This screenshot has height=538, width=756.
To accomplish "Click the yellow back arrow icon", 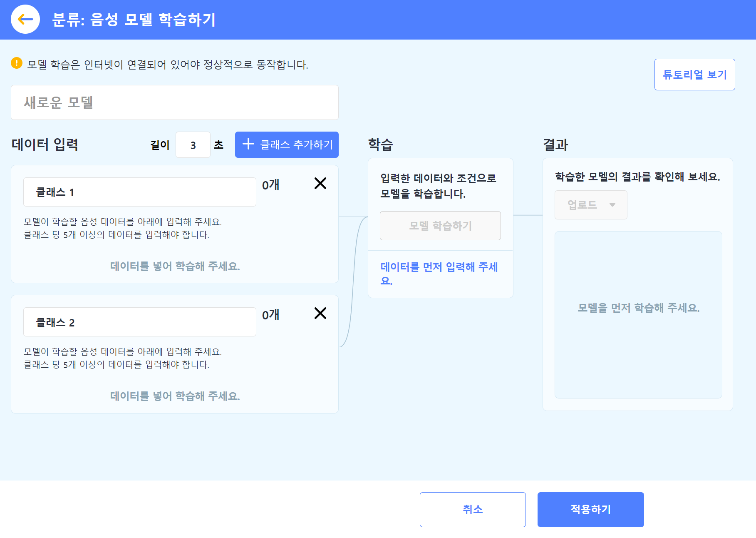I will click(25, 19).
